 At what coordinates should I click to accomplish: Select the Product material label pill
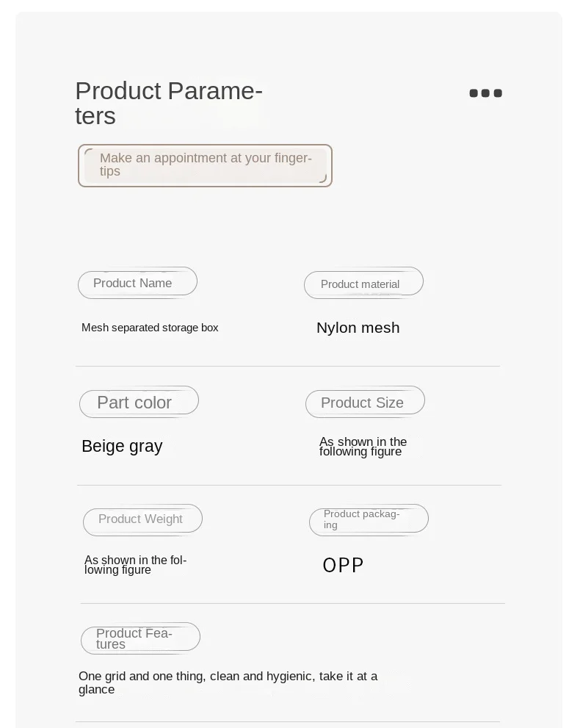tap(363, 284)
